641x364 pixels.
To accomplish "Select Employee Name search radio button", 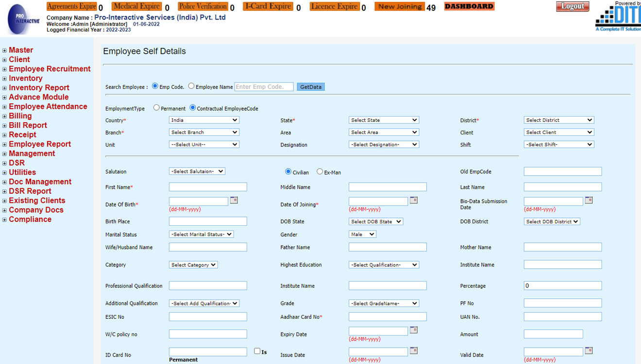I will pyautogui.click(x=191, y=86).
